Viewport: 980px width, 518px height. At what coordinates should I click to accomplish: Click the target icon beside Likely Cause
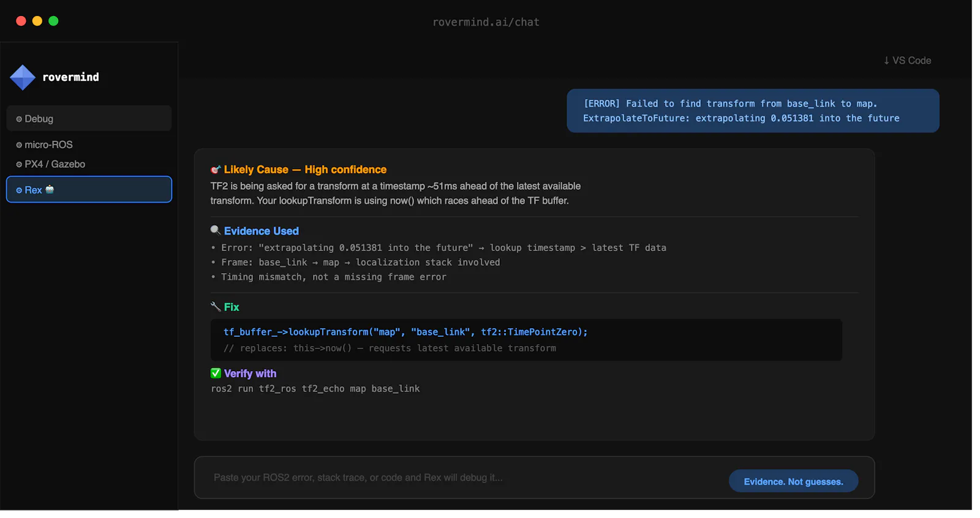[216, 170]
